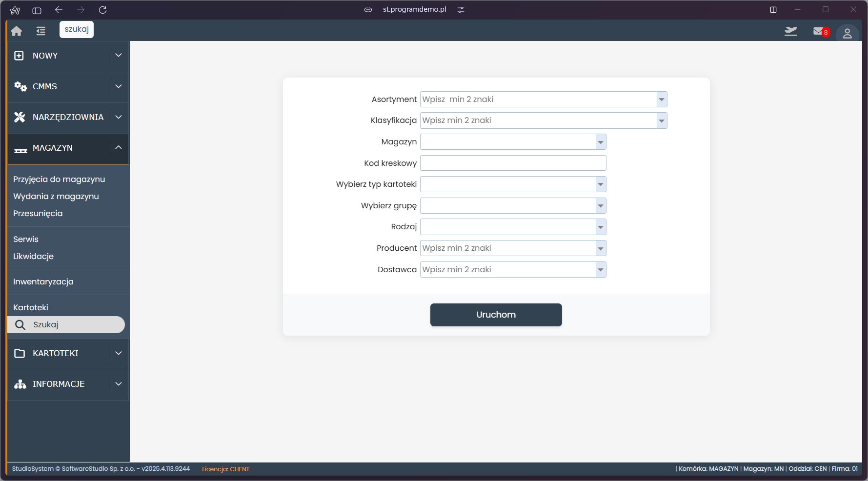Image resolution: width=868 pixels, height=481 pixels.
Task: Go back using the browser back arrow
Action: point(59,10)
